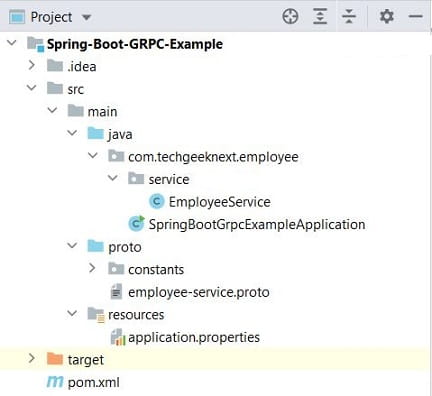This screenshot has width=432, height=396.
Task: Click the Maven pom.xml icon
Action: [55, 382]
